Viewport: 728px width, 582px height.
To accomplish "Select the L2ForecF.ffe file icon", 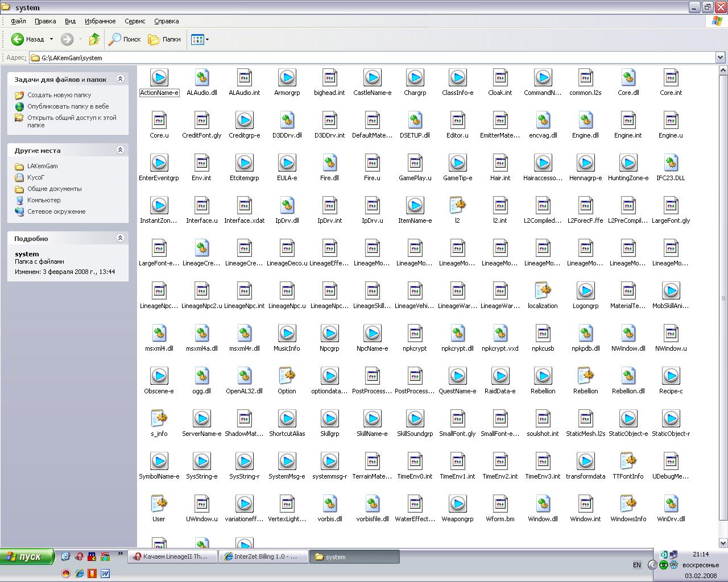I will point(586,205).
